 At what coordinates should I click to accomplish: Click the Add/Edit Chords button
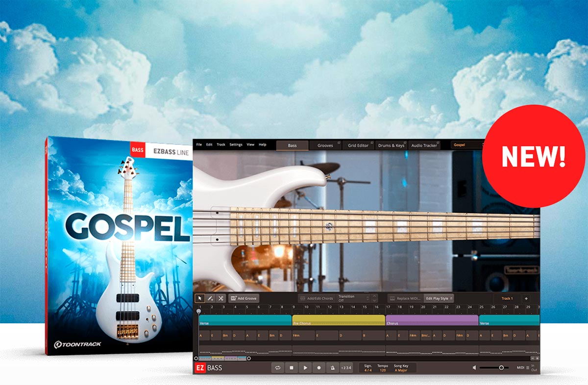click(317, 298)
